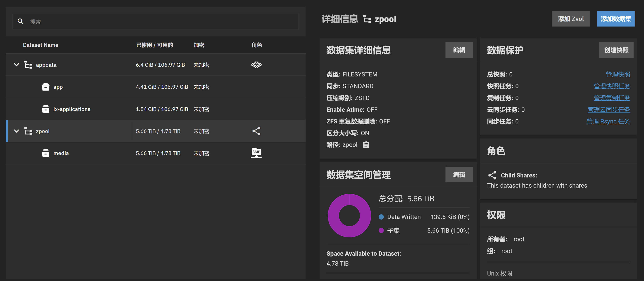The height and width of the screenshot is (281, 644).
Task: Click the 类型: FILESYSTEM detail line
Action: [352, 74]
